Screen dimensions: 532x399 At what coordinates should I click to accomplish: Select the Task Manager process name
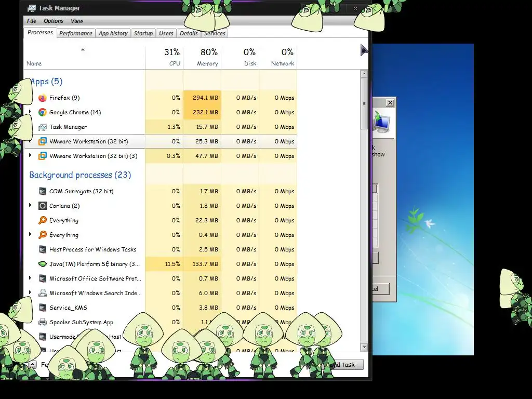(68, 127)
